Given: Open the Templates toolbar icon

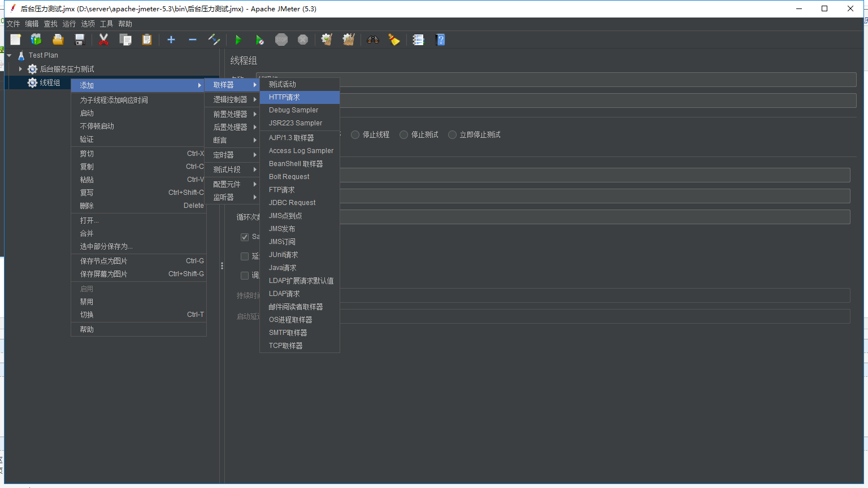Looking at the screenshot, I should [36, 40].
